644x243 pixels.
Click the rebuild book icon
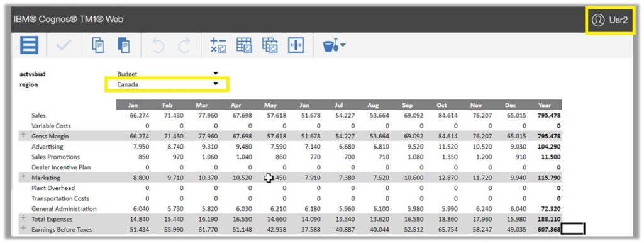coord(270,45)
